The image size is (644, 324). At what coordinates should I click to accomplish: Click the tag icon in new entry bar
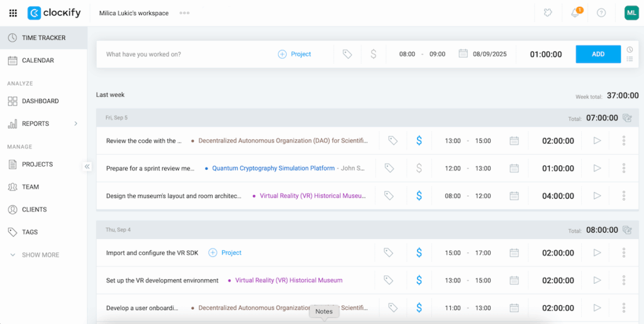347,54
